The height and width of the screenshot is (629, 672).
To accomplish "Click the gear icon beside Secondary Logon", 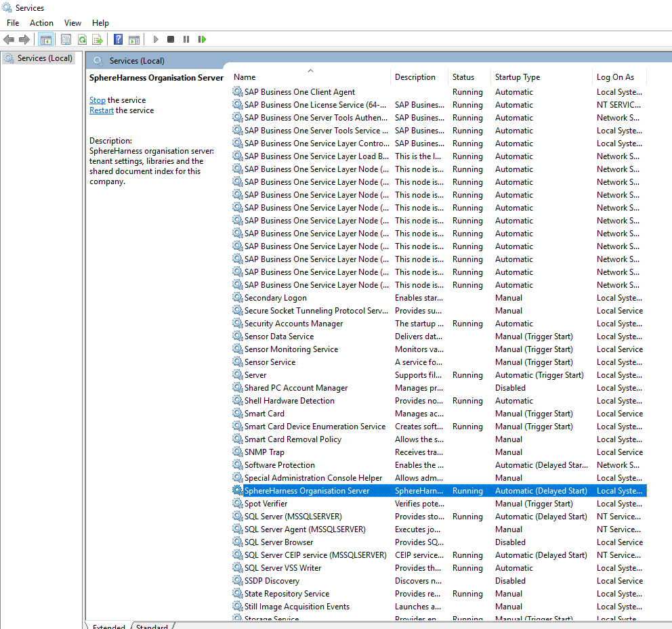I will click(x=237, y=297).
